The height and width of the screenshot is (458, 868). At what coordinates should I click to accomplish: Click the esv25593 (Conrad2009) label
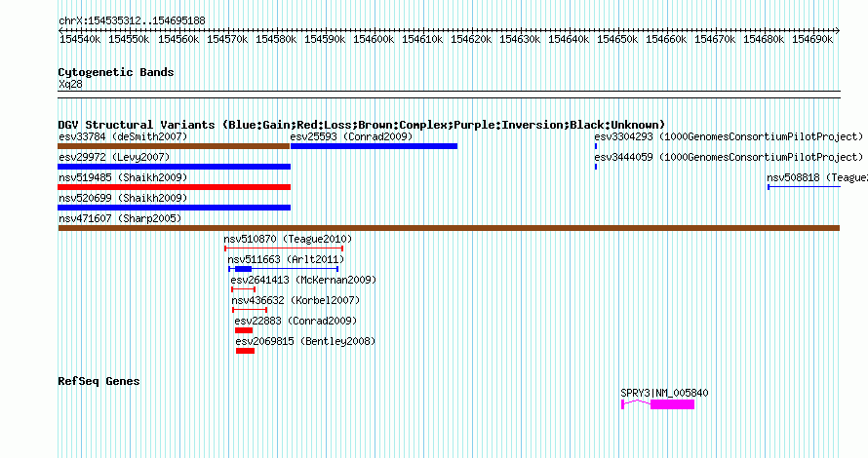pyautogui.click(x=351, y=136)
